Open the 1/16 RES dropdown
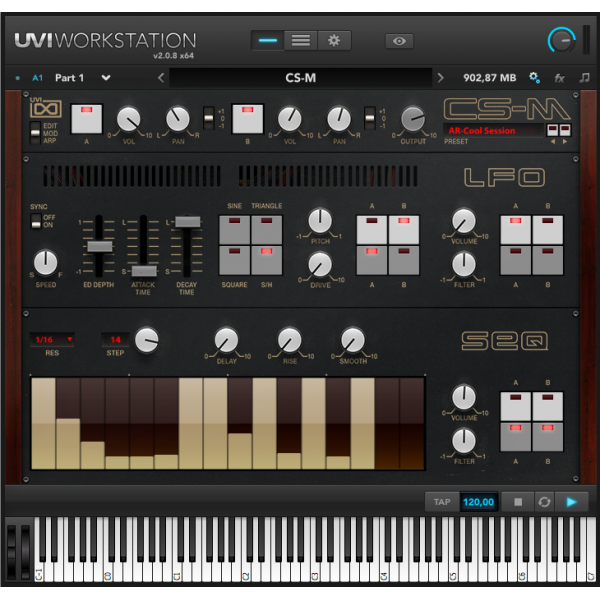Image resolution: width=600 pixels, height=600 pixels. 52,339
